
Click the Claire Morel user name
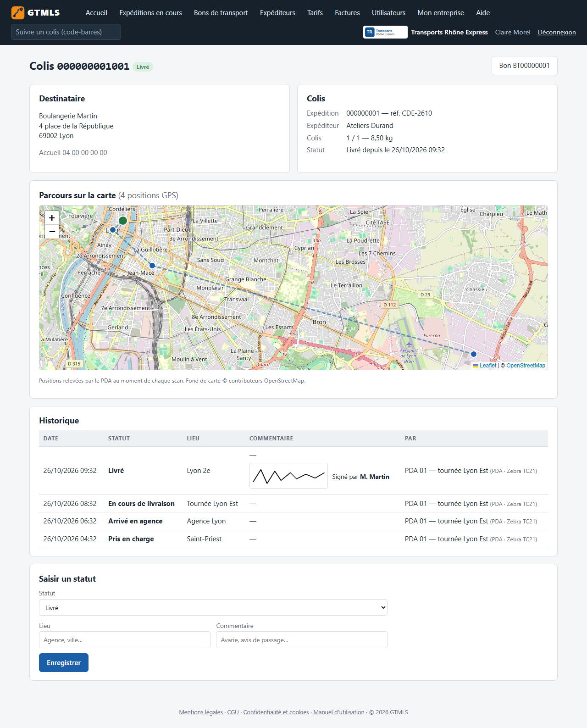click(x=513, y=32)
